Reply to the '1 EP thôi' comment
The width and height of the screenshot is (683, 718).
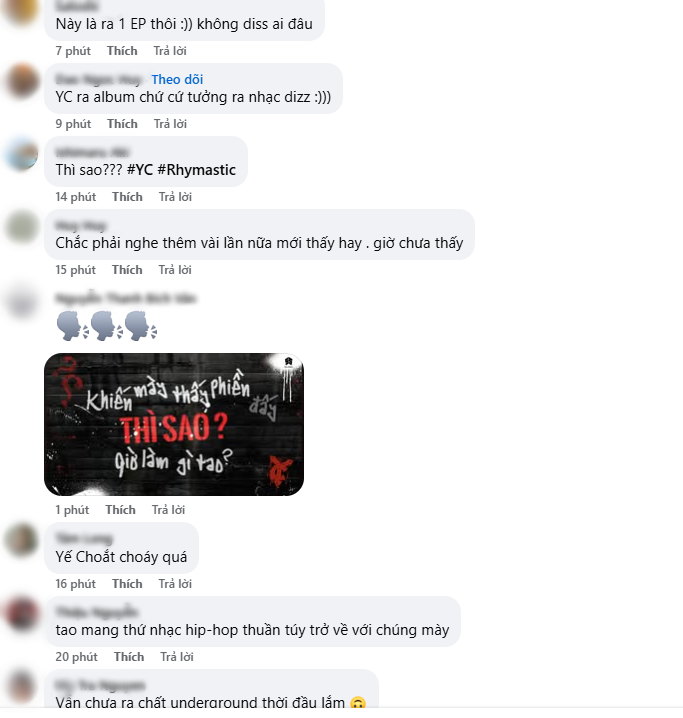[x=170, y=51]
